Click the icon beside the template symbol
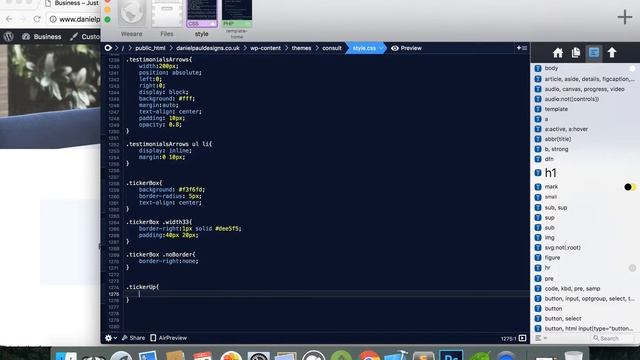The image size is (640, 360). 538,109
